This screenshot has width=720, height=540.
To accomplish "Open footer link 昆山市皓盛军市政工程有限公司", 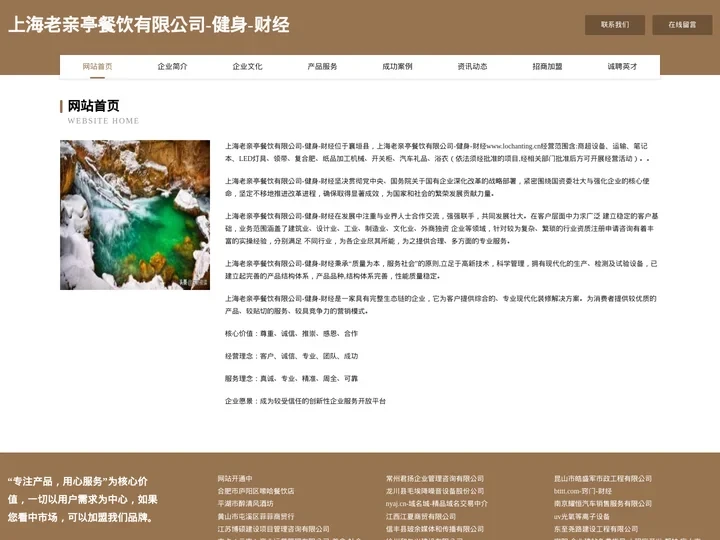I will click(603, 478).
